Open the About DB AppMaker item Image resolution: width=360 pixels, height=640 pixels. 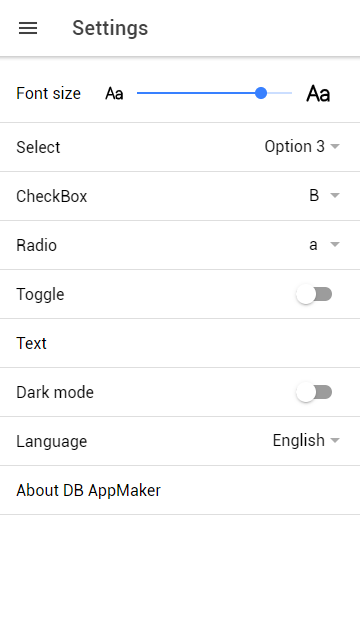point(180,490)
